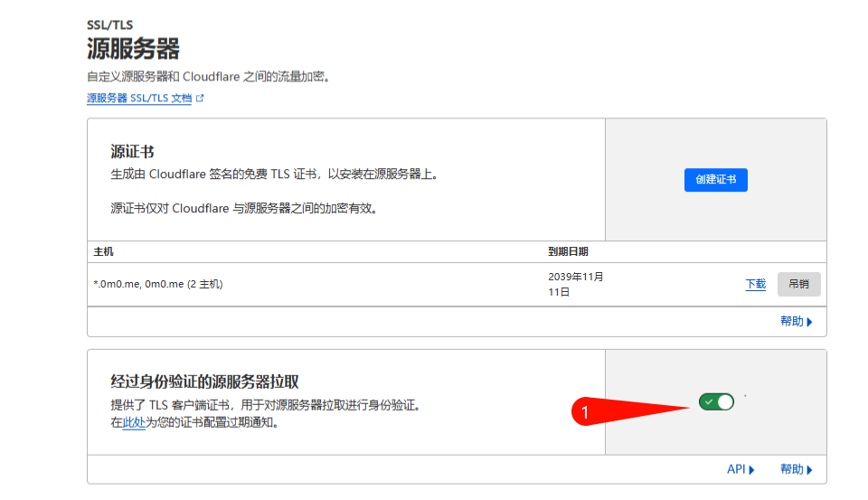Screen dimensions: 868x500
Task: Click the arrow icon next to API
Action: 751,469
